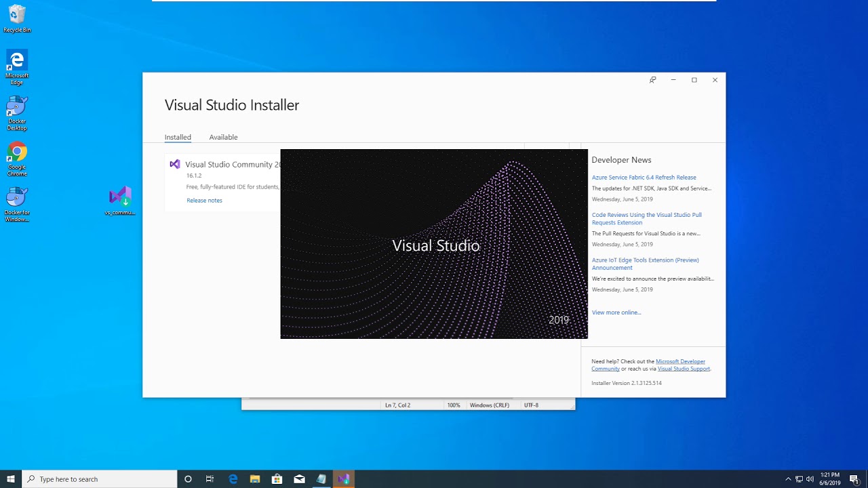Click the View more online link
Screen dimensions: 868x488
616,312
